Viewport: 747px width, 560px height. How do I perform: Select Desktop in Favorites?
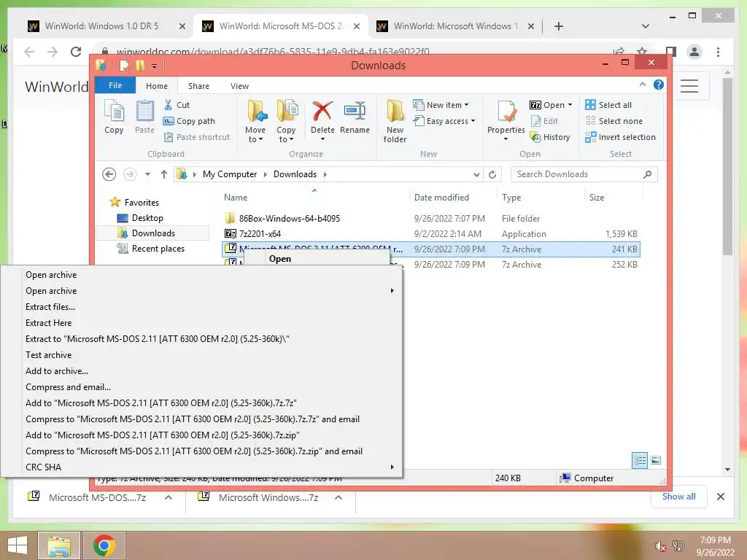click(x=147, y=217)
